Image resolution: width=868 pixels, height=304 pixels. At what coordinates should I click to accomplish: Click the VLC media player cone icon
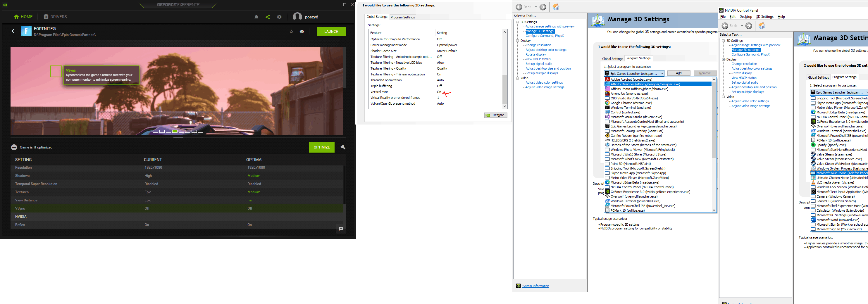(813, 182)
